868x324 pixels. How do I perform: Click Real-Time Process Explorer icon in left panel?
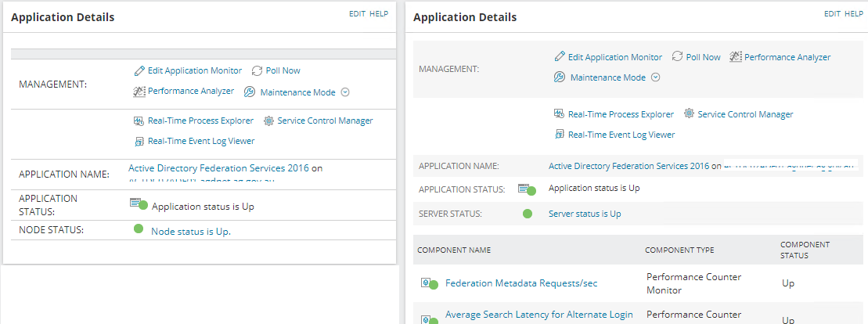[139, 121]
